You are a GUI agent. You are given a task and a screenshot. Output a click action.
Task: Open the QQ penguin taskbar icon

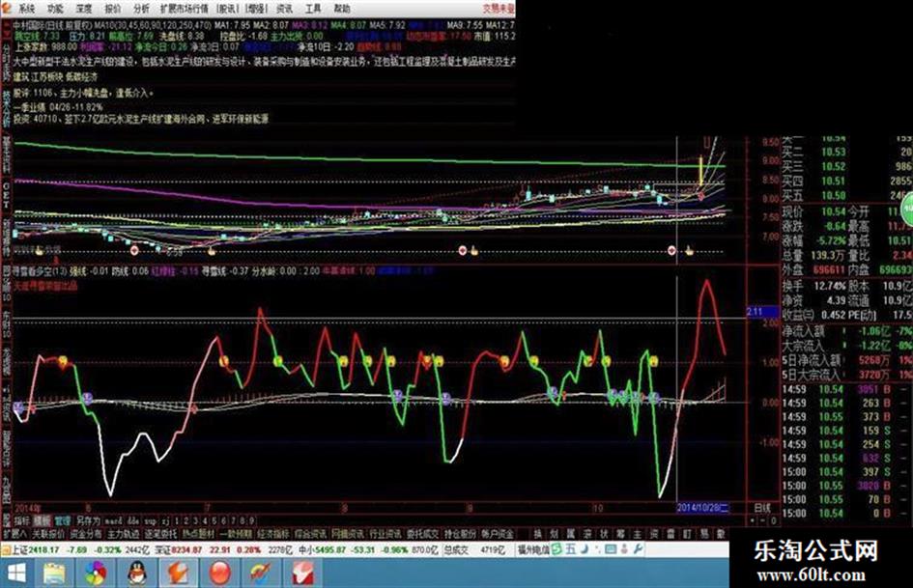(x=137, y=574)
